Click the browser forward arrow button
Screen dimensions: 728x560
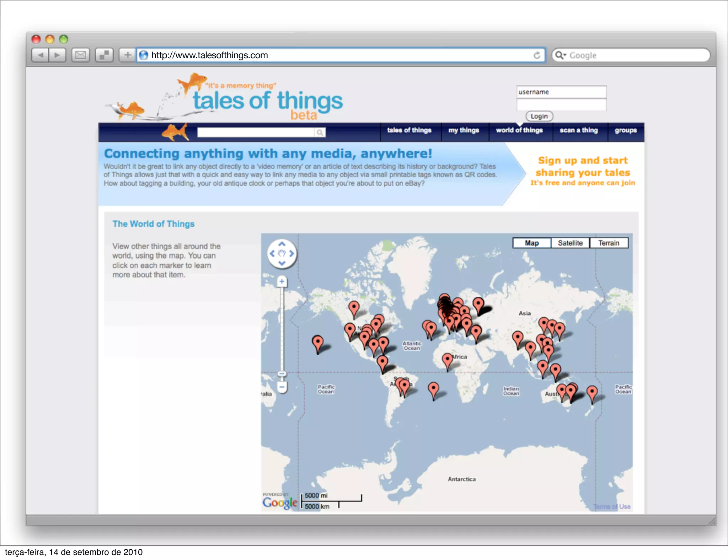[x=57, y=55]
